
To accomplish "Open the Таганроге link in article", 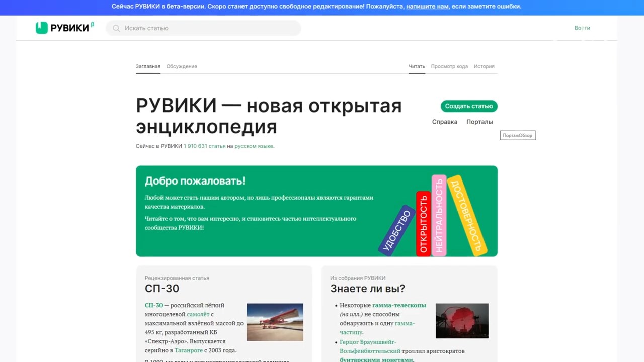I will (x=189, y=350).
